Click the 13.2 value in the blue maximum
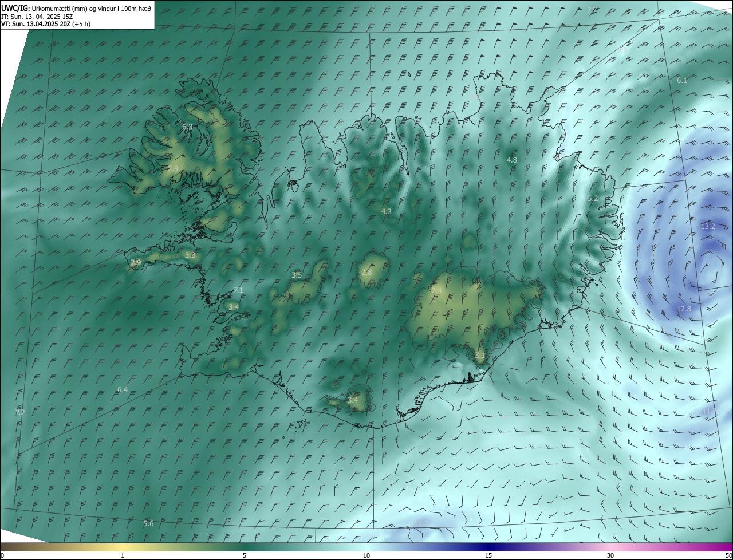 (708, 227)
